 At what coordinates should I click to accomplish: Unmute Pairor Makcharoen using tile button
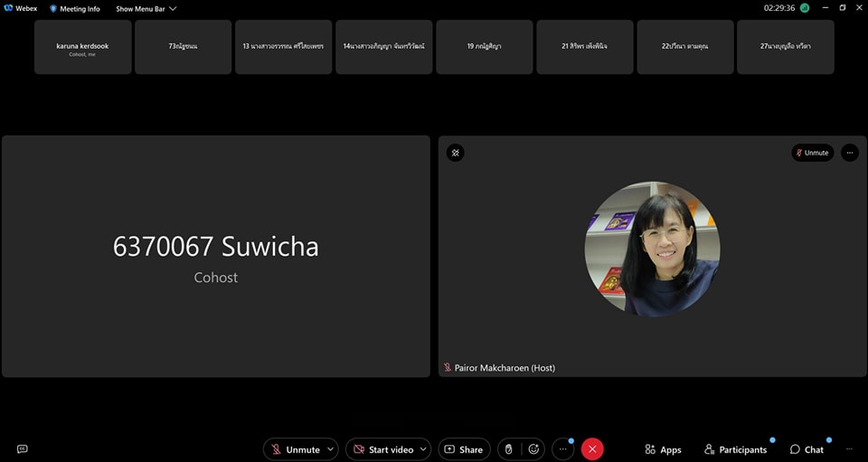(x=812, y=153)
